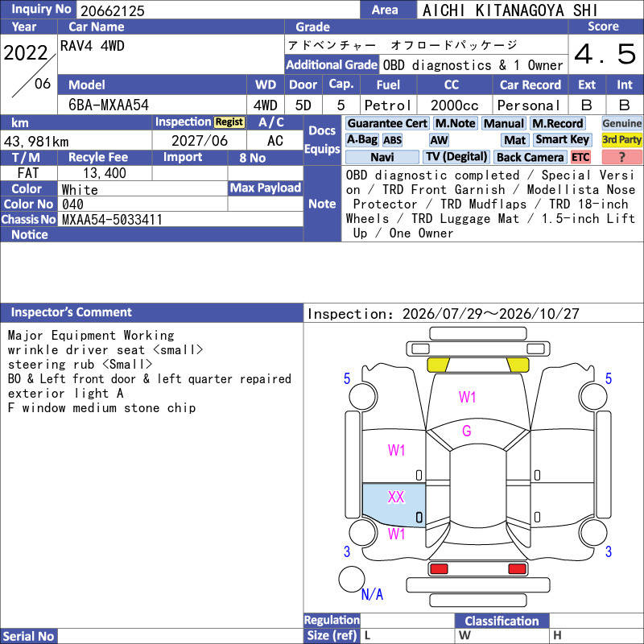The height and width of the screenshot is (644, 644).
Task: Select the Manual document badge
Action: point(504,123)
